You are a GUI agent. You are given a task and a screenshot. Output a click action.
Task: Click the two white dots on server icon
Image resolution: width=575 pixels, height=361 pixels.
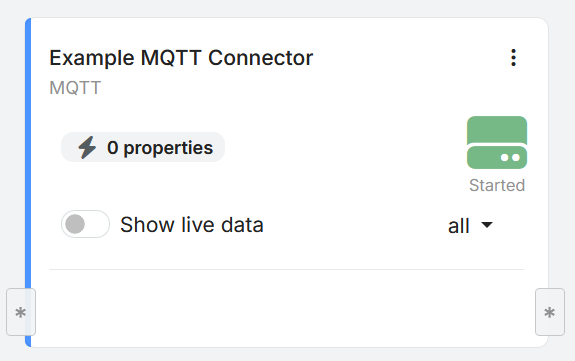pos(510,157)
